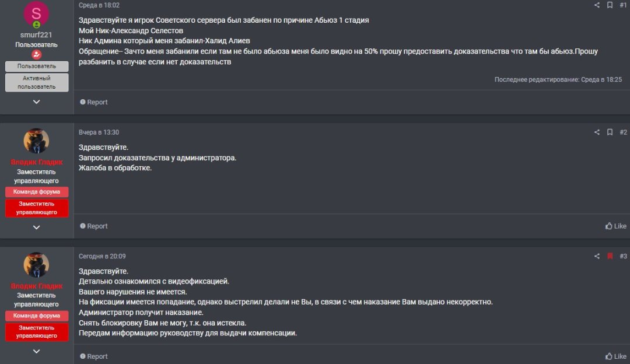Click share icon on post #2
This screenshot has height=364, width=630.
[597, 132]
